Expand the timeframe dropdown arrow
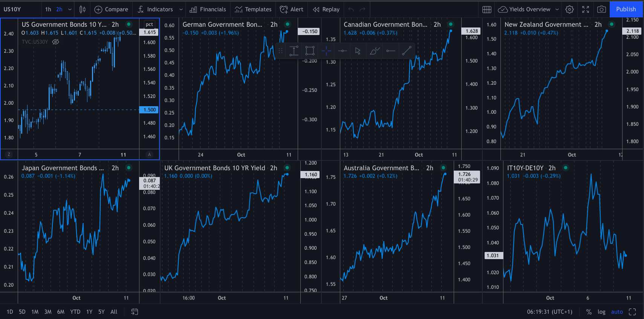Viewport: 644px width, 319px height. 70,9
